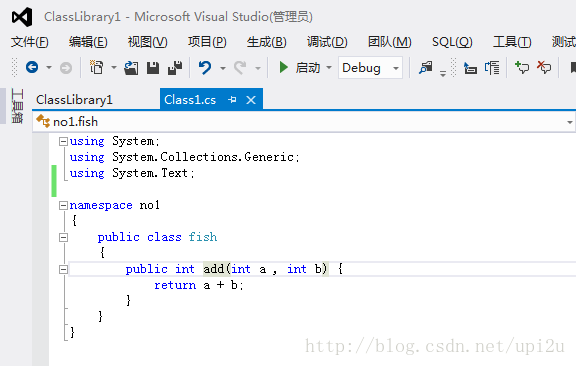Collapse the class fish block
Image resolution: width=576 pixels, height=366 pixels.
(64, 237)
